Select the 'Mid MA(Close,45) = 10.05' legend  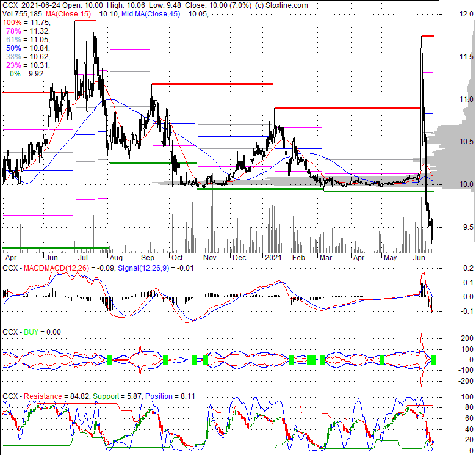coord(165,14)
